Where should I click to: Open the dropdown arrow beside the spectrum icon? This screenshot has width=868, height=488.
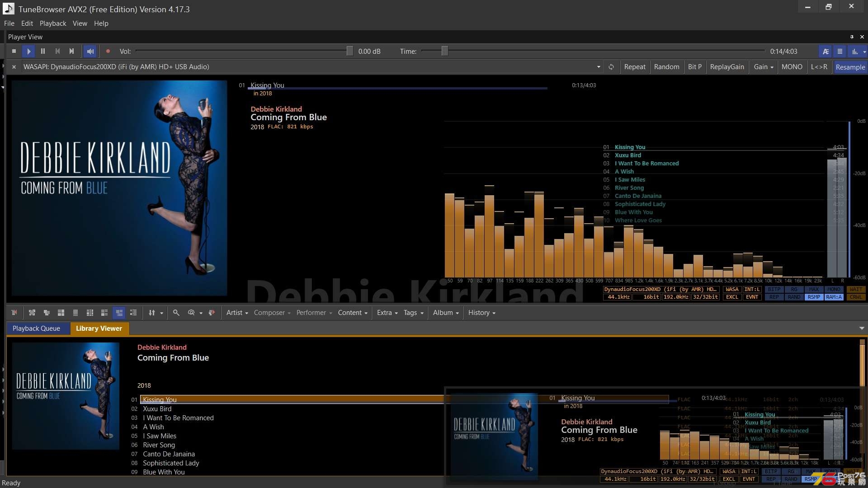pyautogui.click(x=864, y=52)
